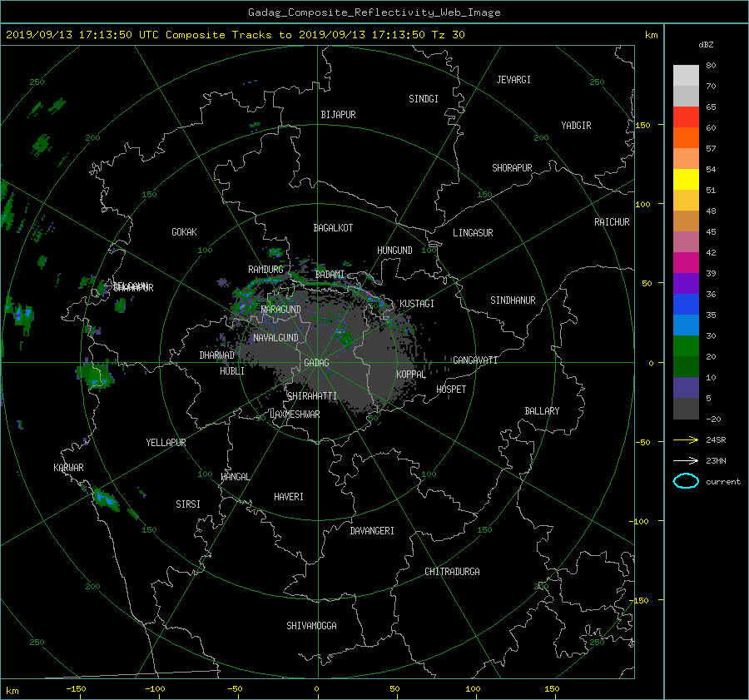Select the yellow 51-54 dBZ color swatch
Screen dimensions: 749x700
coord(686,179)
